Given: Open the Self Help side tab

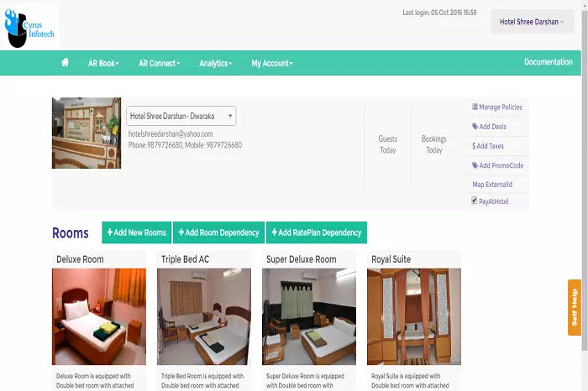Looking at the screenshot, I should (574, 307).
